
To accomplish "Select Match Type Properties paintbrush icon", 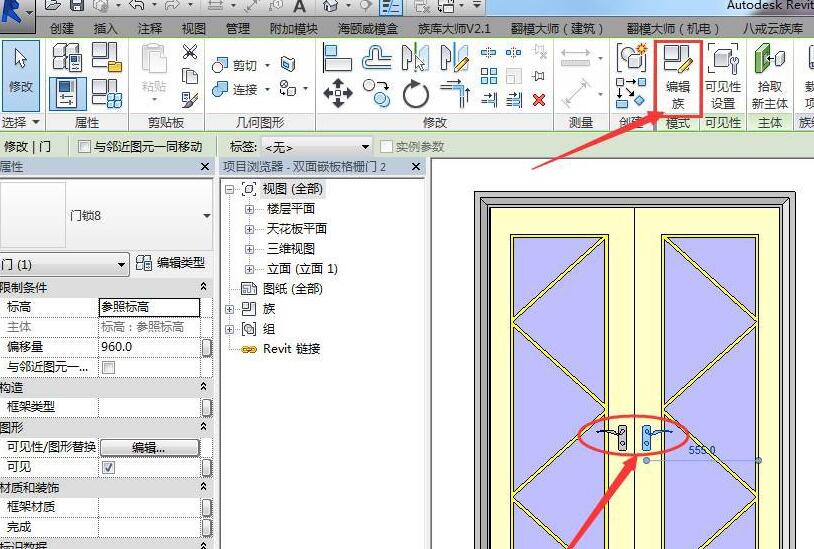I will [190, 99].
